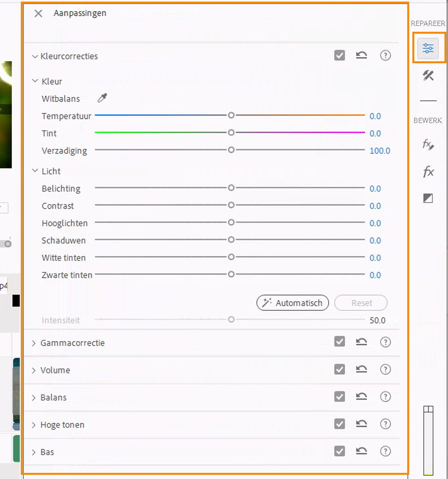Open help for Gammacorrectie
The image size is (448, 479).
point(385,342)
